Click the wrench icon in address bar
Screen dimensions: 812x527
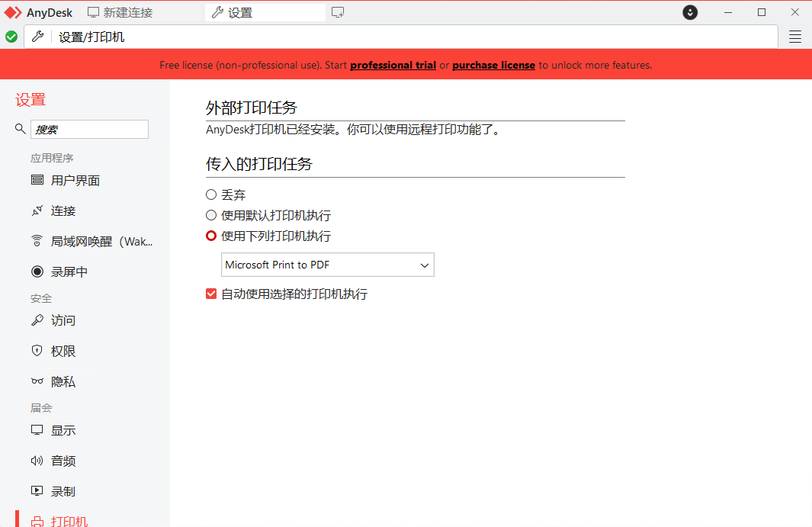[38, 37]
